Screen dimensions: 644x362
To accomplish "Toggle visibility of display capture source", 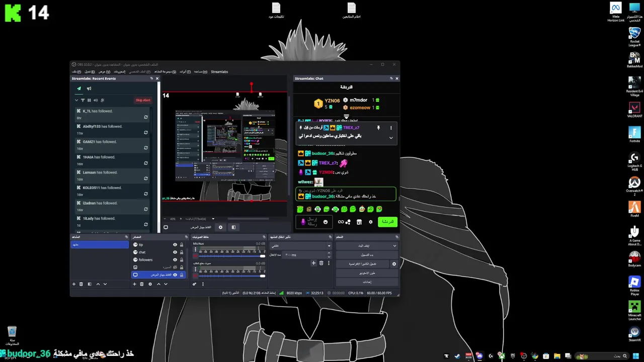I will pyautogui.click(x=175, y=275).
